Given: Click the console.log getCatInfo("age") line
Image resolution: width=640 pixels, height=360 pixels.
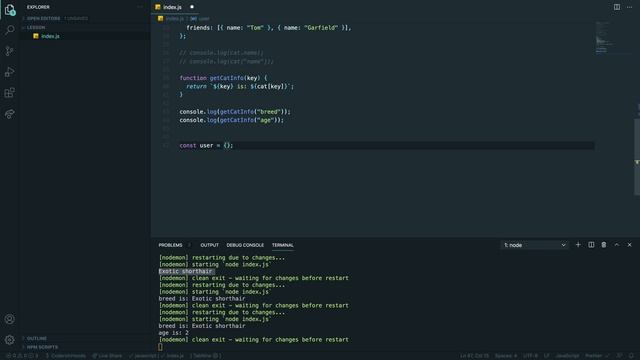Looking at the screenshot, I should point(231,120).
